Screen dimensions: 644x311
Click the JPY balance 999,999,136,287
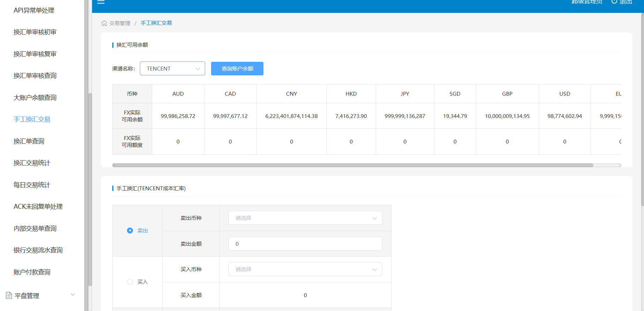[405, 116]
